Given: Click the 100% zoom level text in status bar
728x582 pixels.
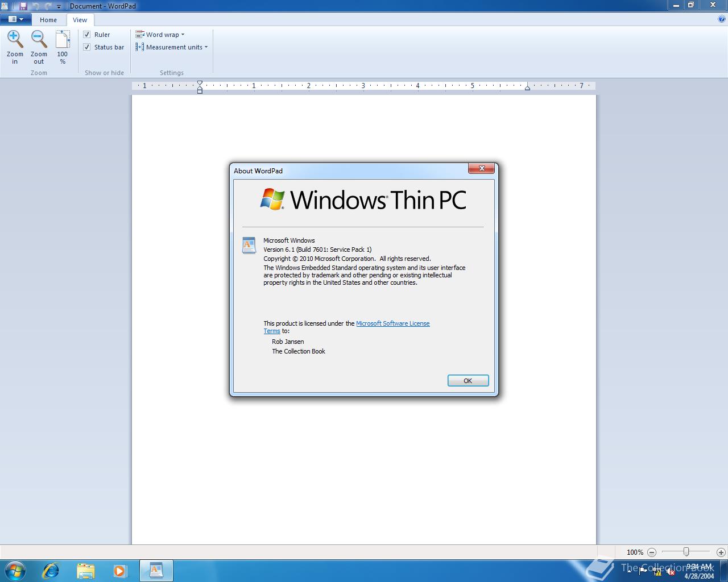Looking at the screenshot, I should point(635,552).
